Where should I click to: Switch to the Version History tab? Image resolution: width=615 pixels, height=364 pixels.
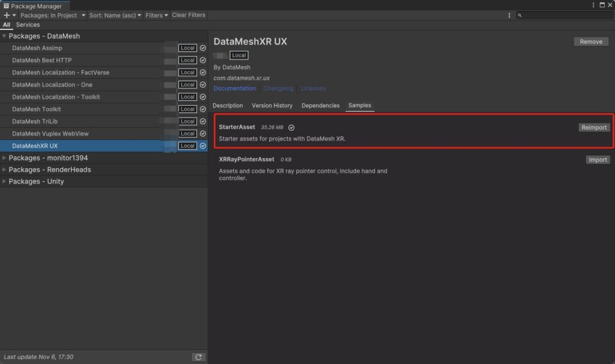pyautogui.click(x=272, y=106)
